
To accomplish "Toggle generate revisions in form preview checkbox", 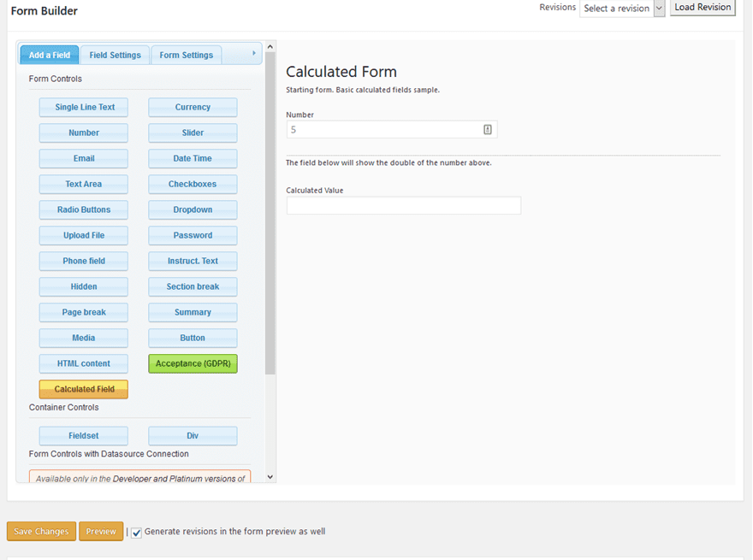I will click(136, 532).
